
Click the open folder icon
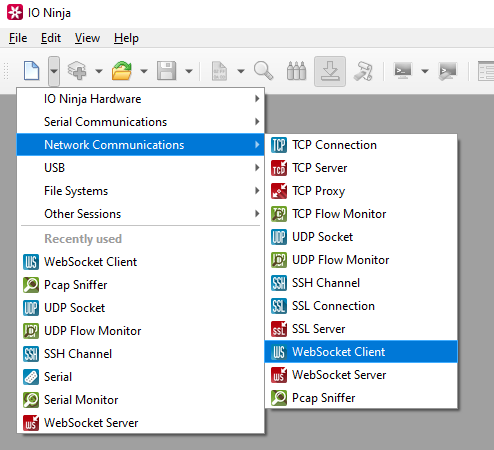pos(122,71)
